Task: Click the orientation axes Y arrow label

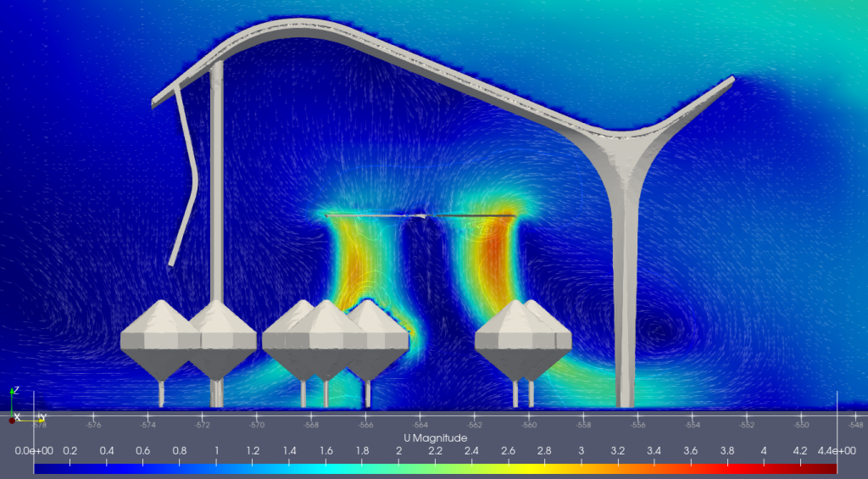Action: (x=42, y=416)
